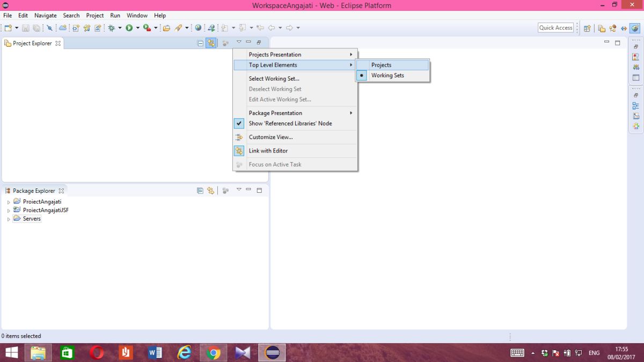The height and width of the screenshot is (362, 644).
Task: Open the File menu
Action: coord(8,16)
